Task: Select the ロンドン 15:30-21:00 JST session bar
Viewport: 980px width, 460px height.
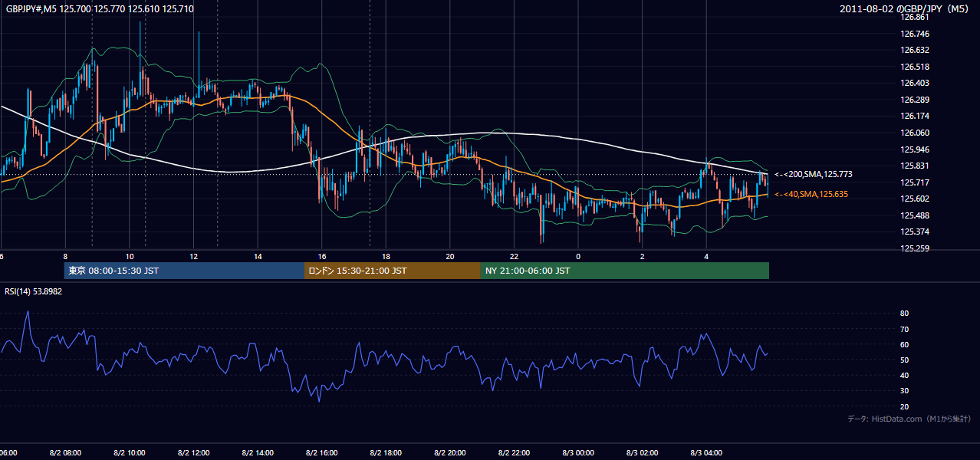Action: click(393, 271)
